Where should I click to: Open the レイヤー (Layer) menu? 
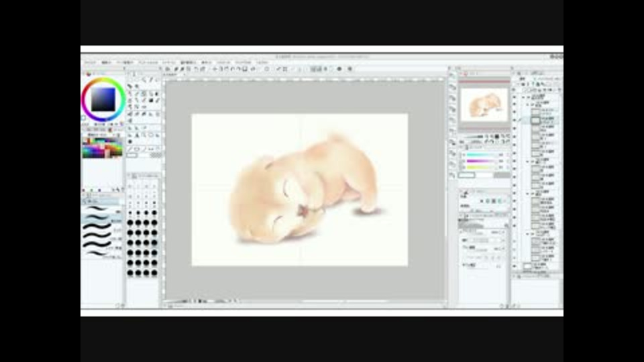point(168,62)
